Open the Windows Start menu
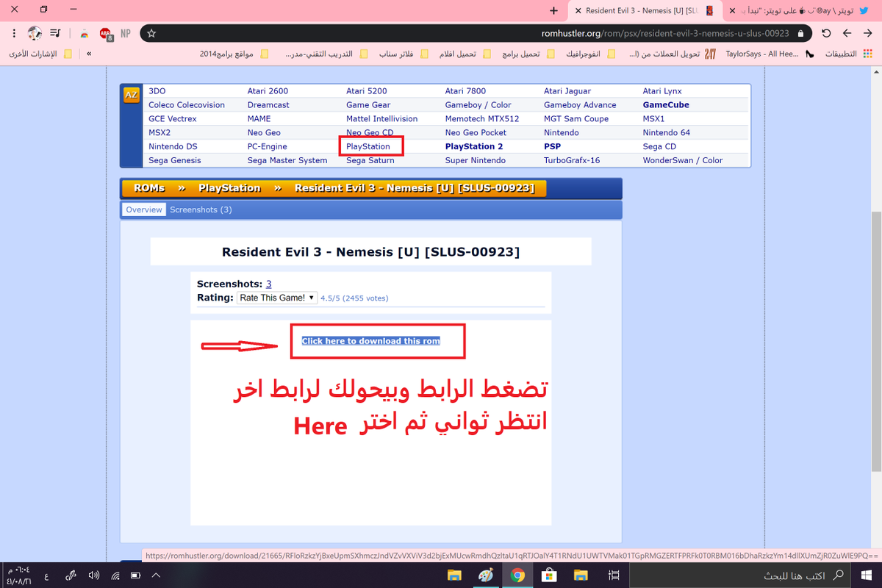Image resolution: width=882 pixels, height=588 pixels. tap(865, 575)
